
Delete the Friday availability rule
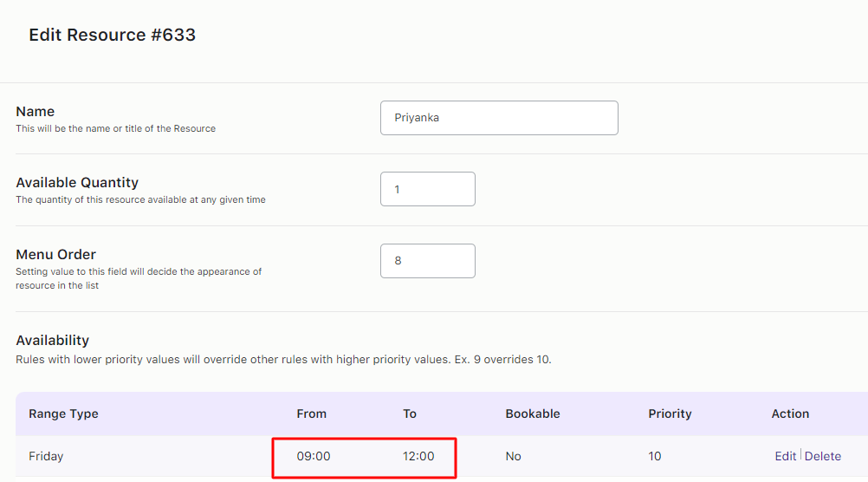click(823, 456)
